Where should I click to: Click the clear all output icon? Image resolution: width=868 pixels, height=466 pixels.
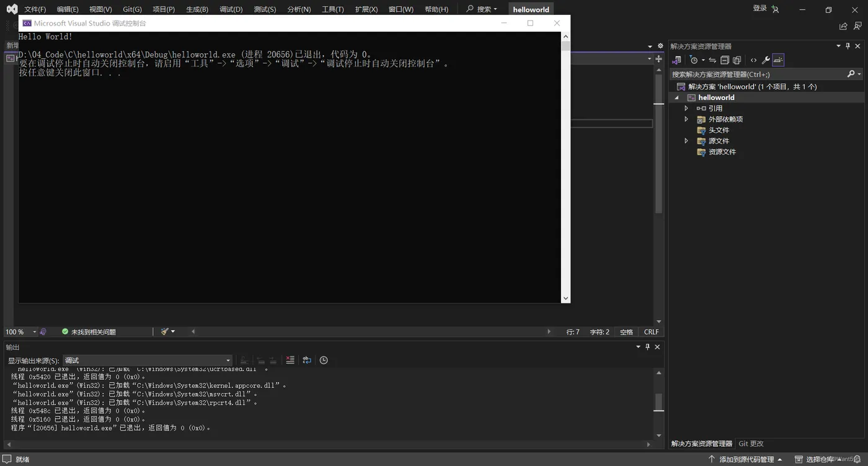coord(290,361)
